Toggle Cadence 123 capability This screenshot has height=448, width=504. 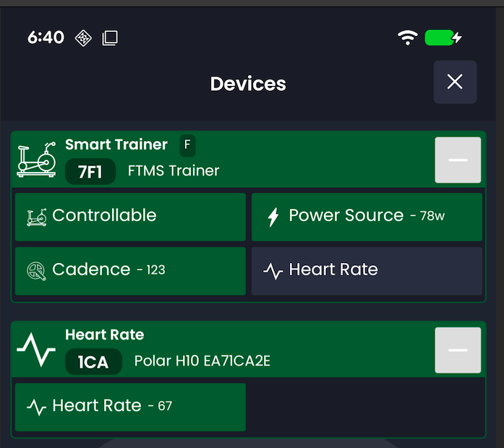click(130, 270)
